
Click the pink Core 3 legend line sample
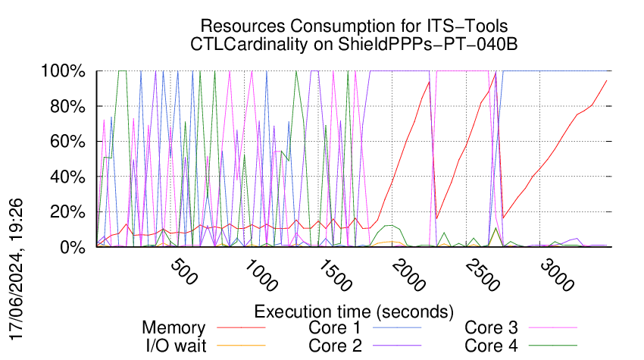[553, 328]
